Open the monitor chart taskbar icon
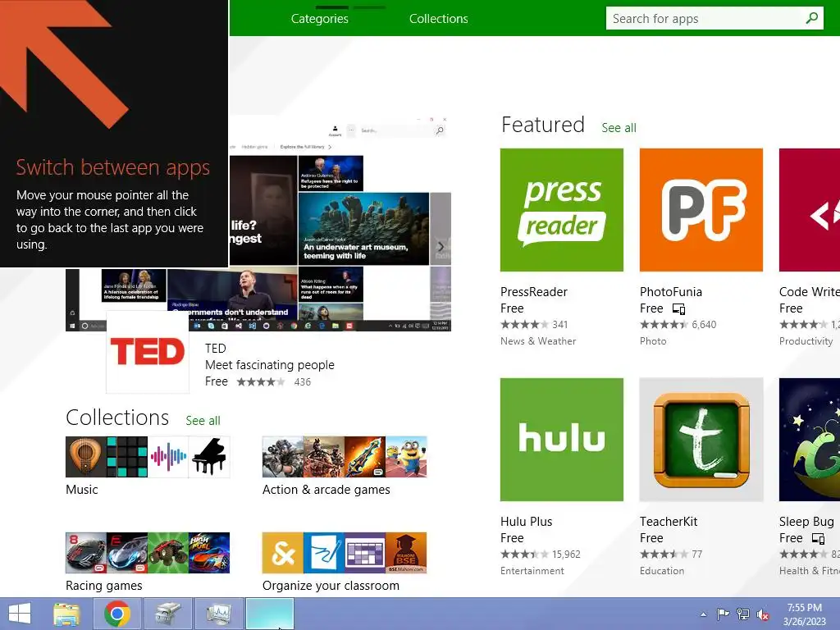Viewport: 840px width, 630px height. pyautogui.click(x=218, y=614)
